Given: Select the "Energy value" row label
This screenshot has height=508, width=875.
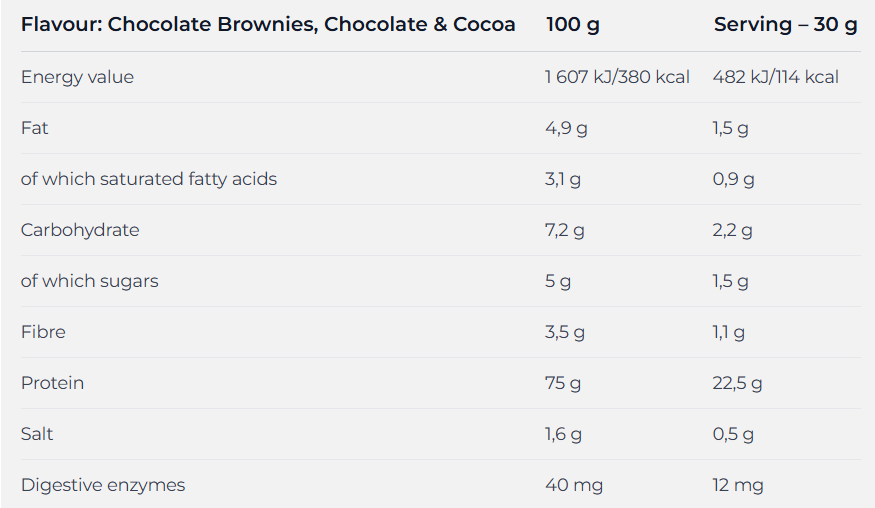Looking at the screenshot, I should pos(77,77).
